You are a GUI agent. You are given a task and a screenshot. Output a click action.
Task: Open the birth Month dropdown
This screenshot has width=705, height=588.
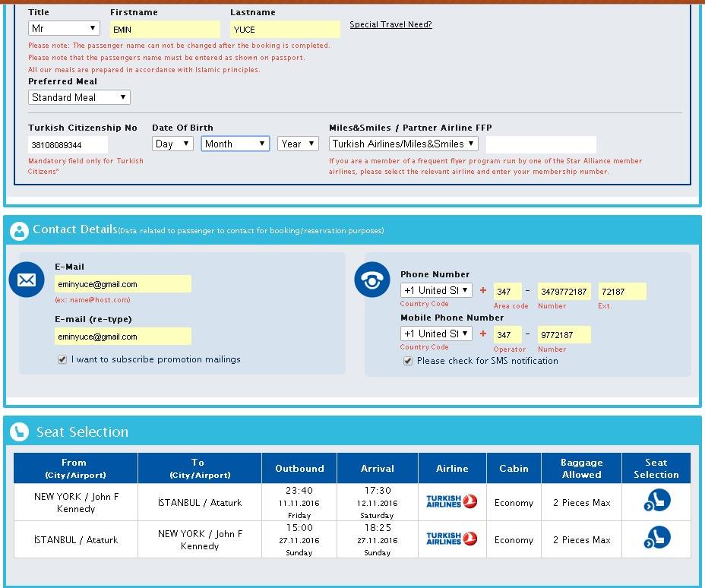(x=236, y=144)
